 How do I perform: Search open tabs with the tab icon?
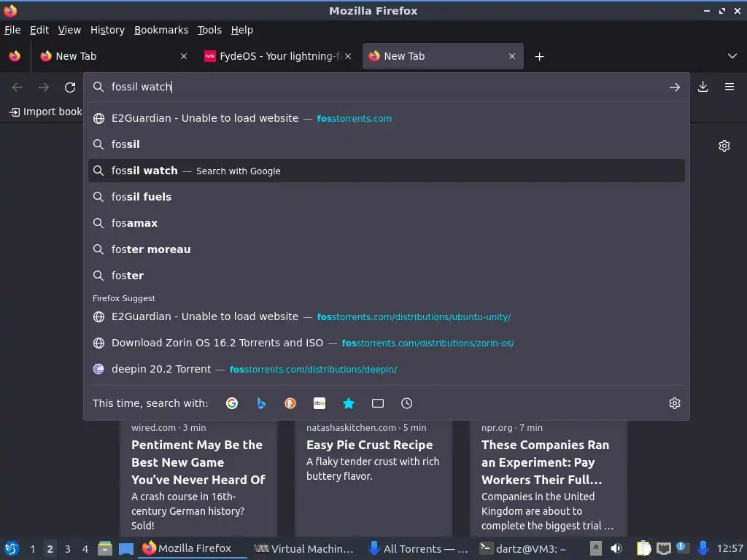[378, 403]
